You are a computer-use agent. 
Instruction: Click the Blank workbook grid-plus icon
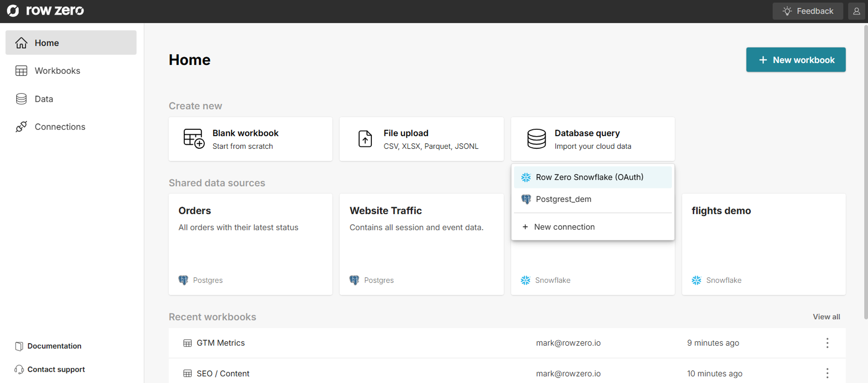(x=193, y=139)
